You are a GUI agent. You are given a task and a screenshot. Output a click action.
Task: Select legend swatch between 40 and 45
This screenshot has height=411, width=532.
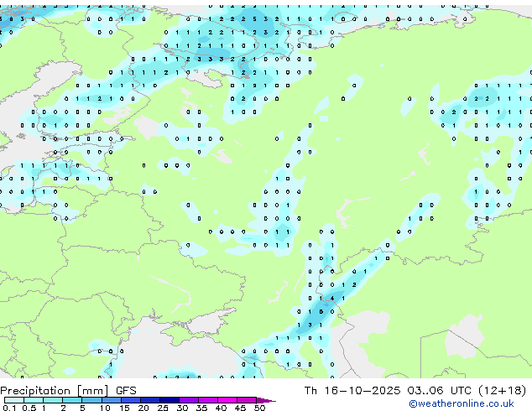[227, 400]
